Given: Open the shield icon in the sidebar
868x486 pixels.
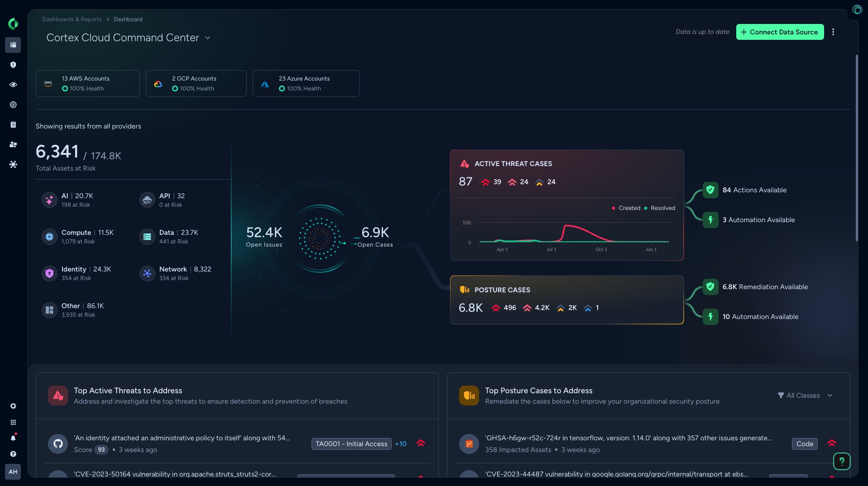Looking at the screenshot, I should coord(13,65).
